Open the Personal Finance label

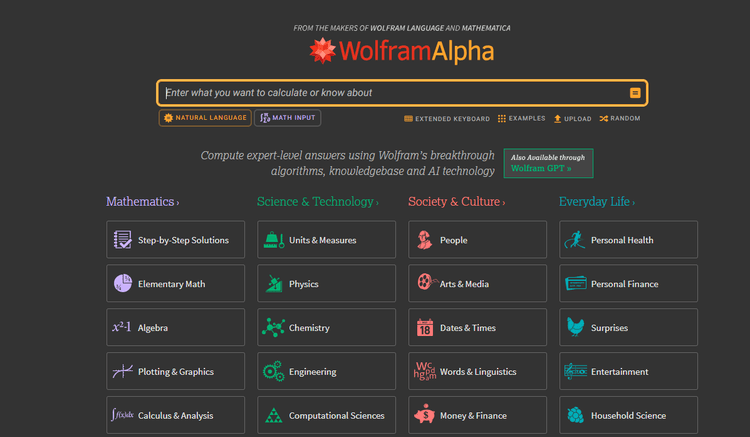[x=624, y=284]
